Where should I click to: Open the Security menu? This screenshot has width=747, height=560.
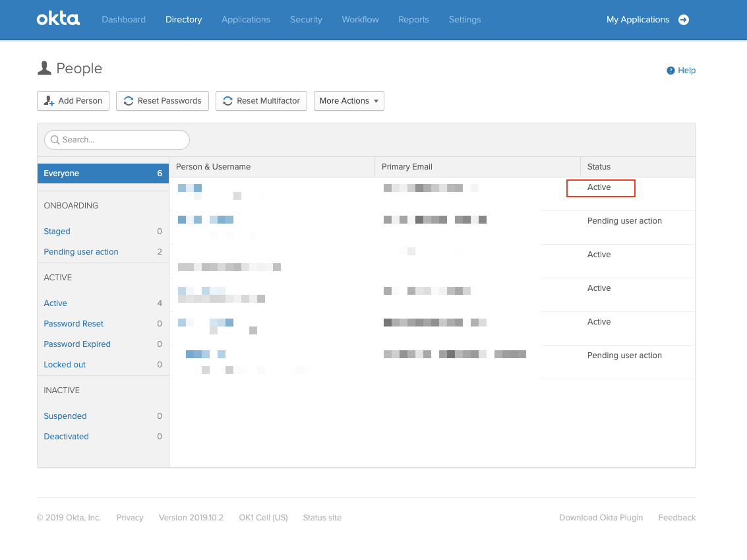[306, 20]
